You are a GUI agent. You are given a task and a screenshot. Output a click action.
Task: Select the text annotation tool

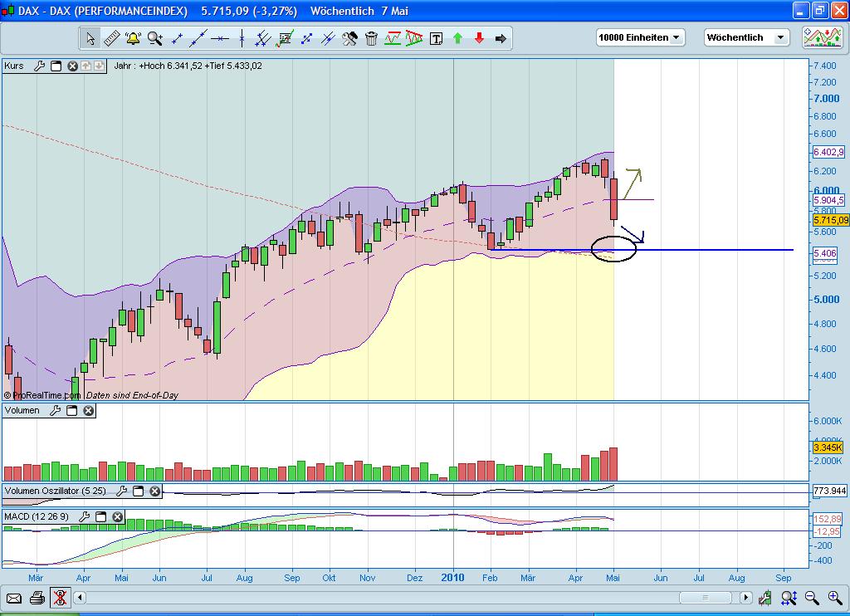(435, 38)
